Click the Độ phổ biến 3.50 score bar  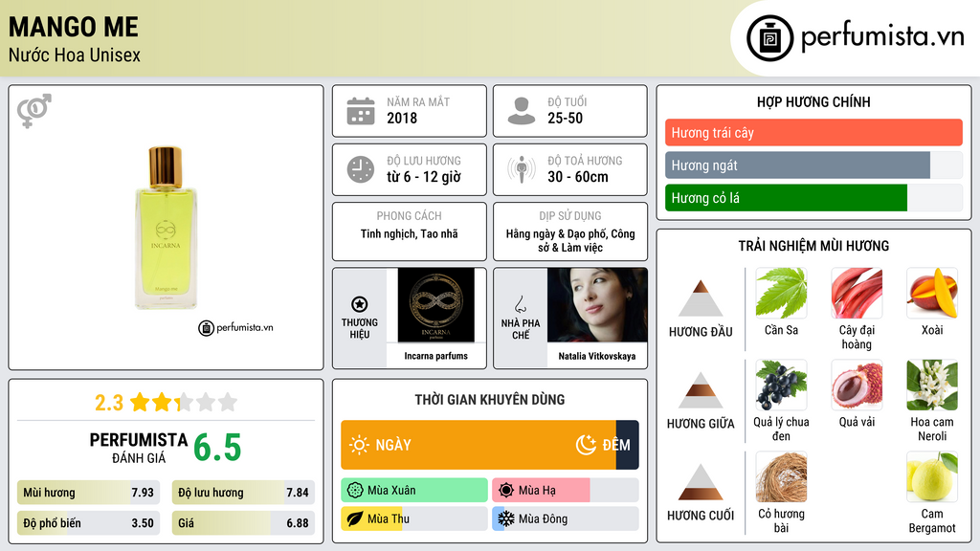tap(88, 523)
